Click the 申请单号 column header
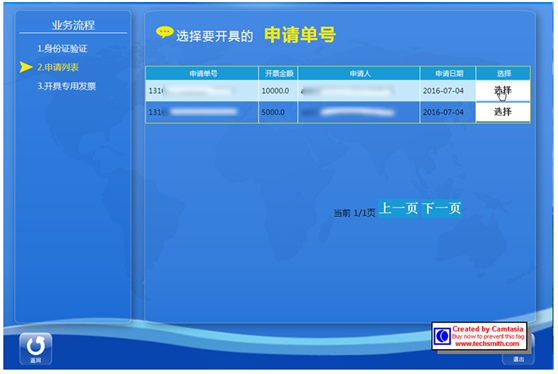 [x=202, y=73]
